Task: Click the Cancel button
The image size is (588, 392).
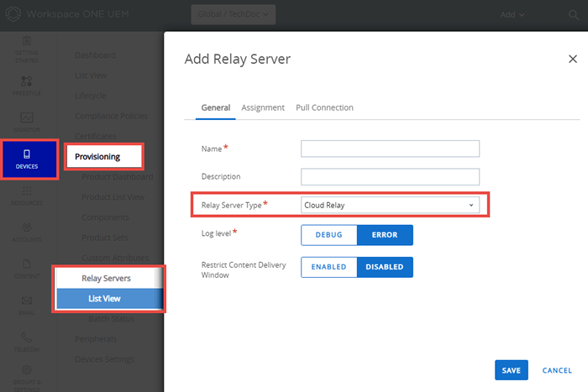Action: 557,371
